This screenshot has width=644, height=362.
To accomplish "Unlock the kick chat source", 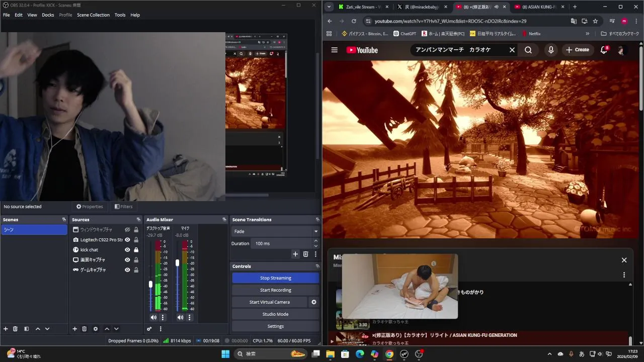I will pyautogui.click(x=136, y=250).
